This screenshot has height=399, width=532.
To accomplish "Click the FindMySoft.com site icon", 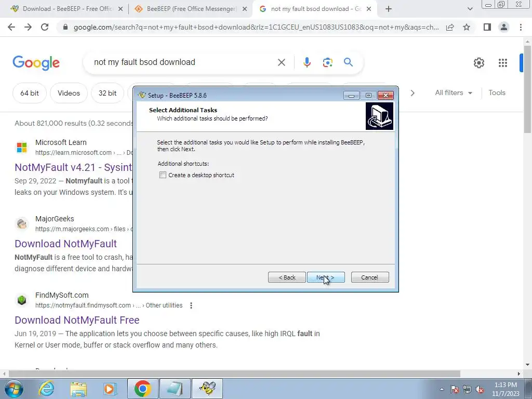I will pos(22,300).
